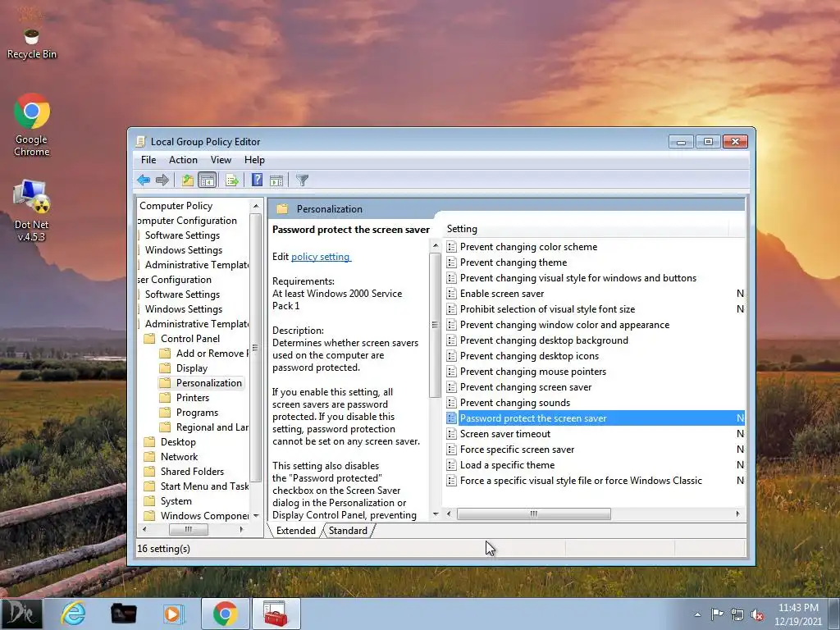The height and width of the screenshot is (630, 840).
Task: Show hidden tray icons arrow
Action: (x=697, y=614)
